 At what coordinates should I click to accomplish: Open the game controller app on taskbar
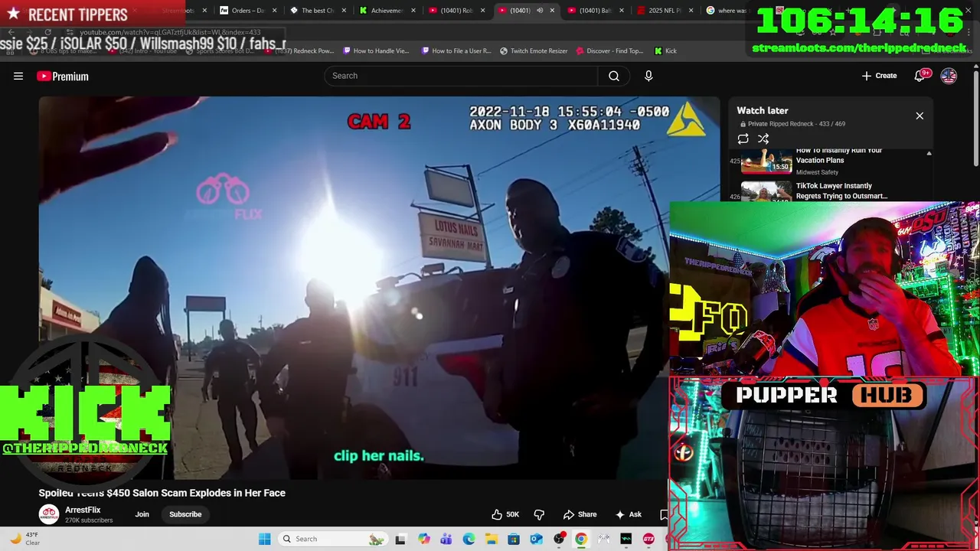pos(603,539)
